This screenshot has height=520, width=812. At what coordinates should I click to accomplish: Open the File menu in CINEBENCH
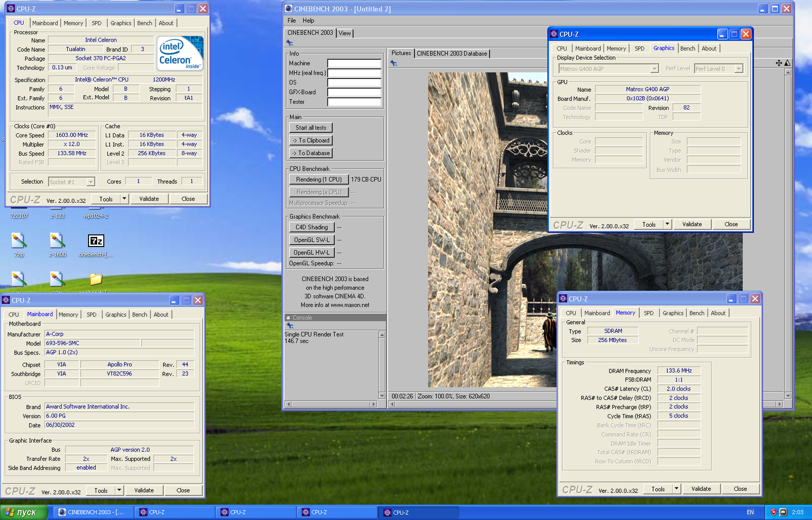292,21
